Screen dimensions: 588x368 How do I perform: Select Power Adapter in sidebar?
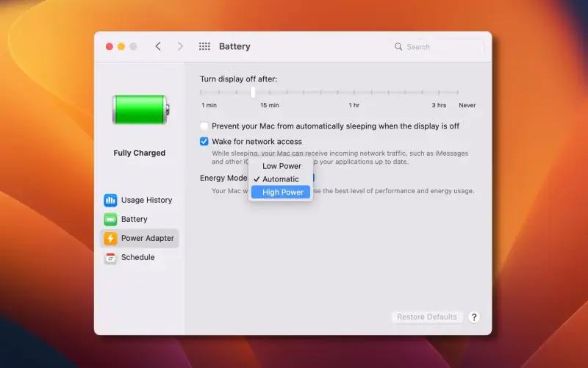click(140, 238)
